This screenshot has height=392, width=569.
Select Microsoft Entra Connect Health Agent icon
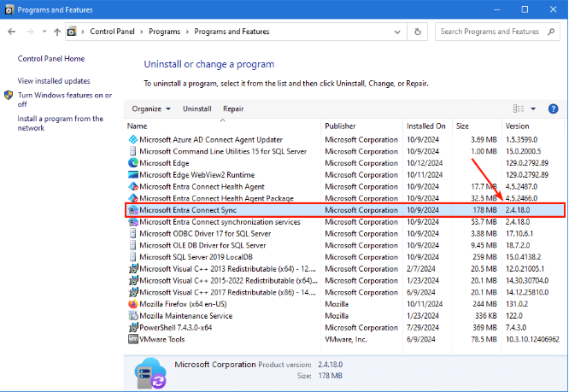pyautogui.click(x=133, y=186)
